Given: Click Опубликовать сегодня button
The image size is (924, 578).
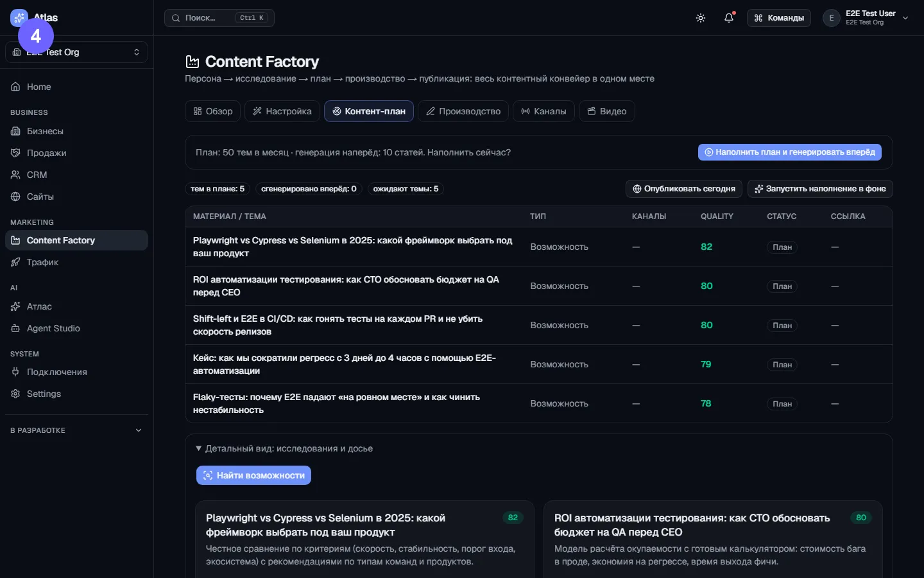Looking at the screenshot, I should (684, 189).
